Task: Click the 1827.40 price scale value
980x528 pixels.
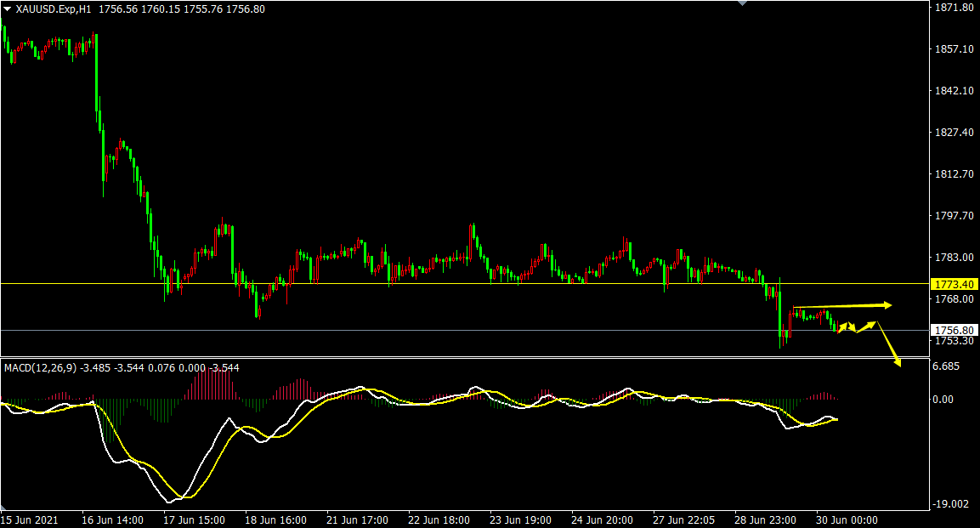Action: point(954,133)
